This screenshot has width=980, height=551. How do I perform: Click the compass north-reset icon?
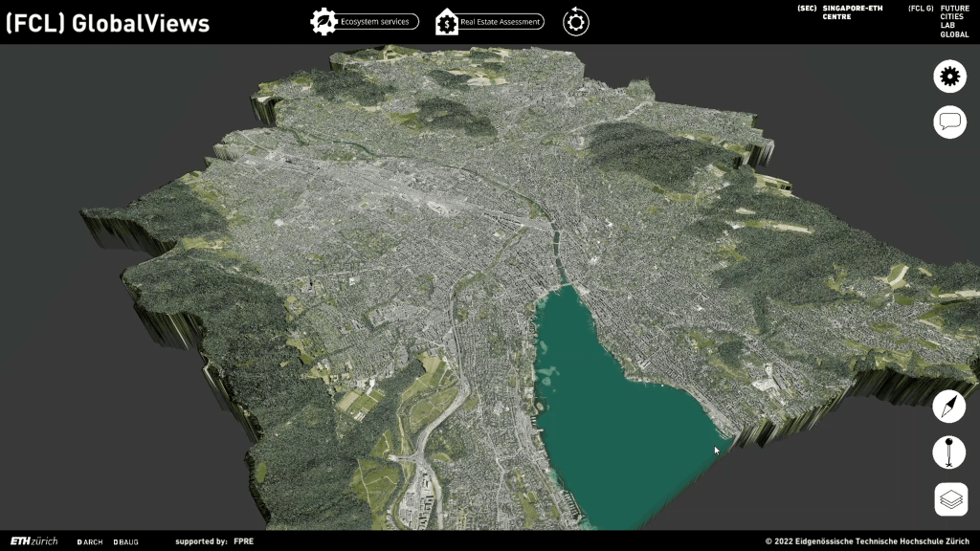click(x=949, y=407)
